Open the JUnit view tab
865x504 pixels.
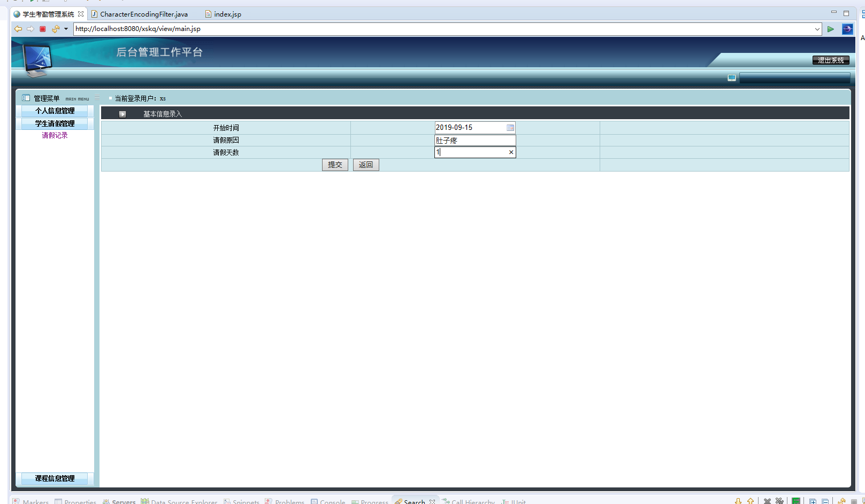click(514, 501)
